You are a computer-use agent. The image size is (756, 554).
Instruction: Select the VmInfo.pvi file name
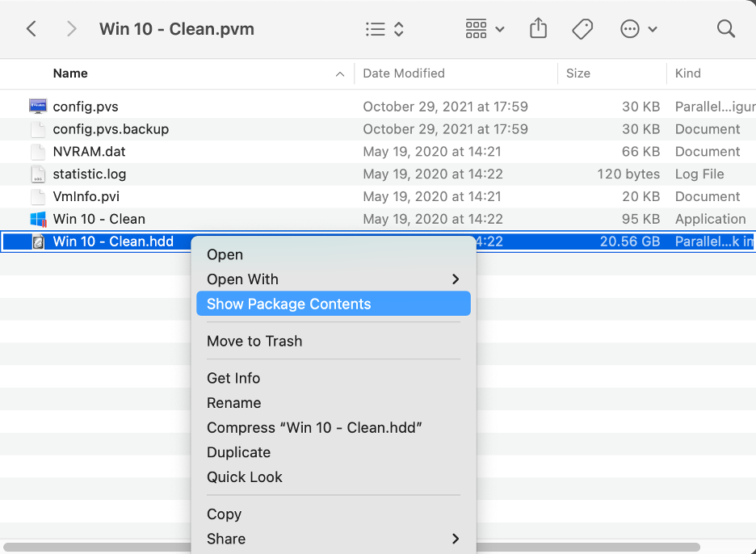86,196
